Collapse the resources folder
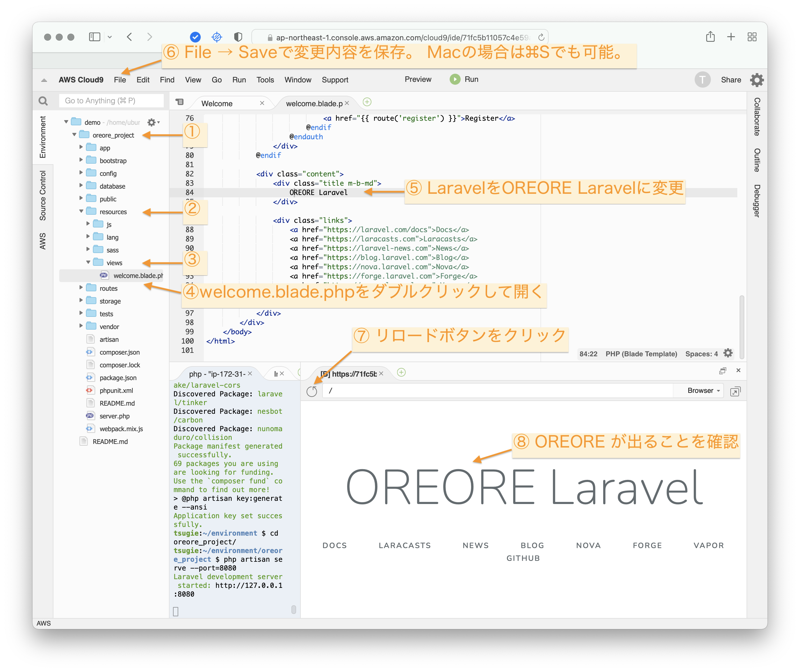This screenshot has width=800, height=672. point(81,212)
